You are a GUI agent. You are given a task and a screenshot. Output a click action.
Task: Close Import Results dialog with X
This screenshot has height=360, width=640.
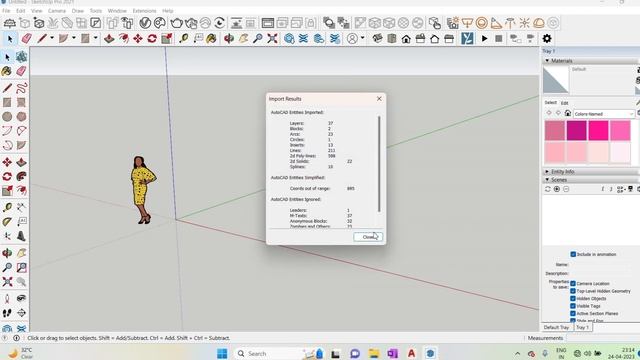tap(379, 99)
